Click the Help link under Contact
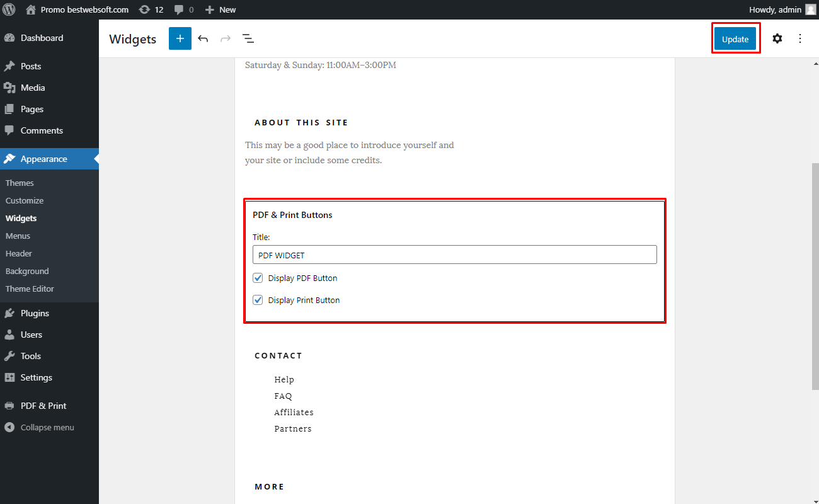The image size is (819, 504). [284, 379]
